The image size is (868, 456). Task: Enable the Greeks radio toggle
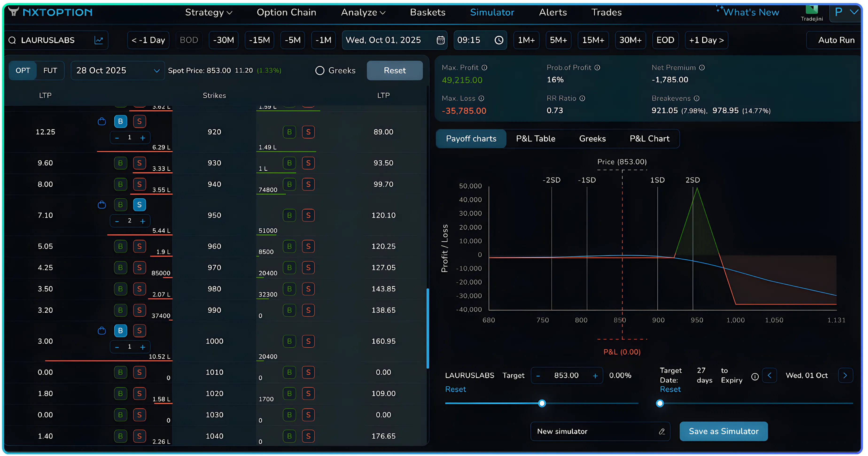(x=319, y=71)
